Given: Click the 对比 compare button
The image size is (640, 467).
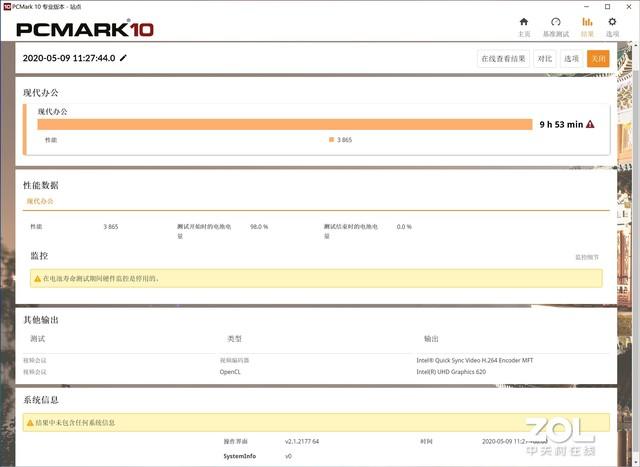Looking at the screenshot, I should click(545, 59).
